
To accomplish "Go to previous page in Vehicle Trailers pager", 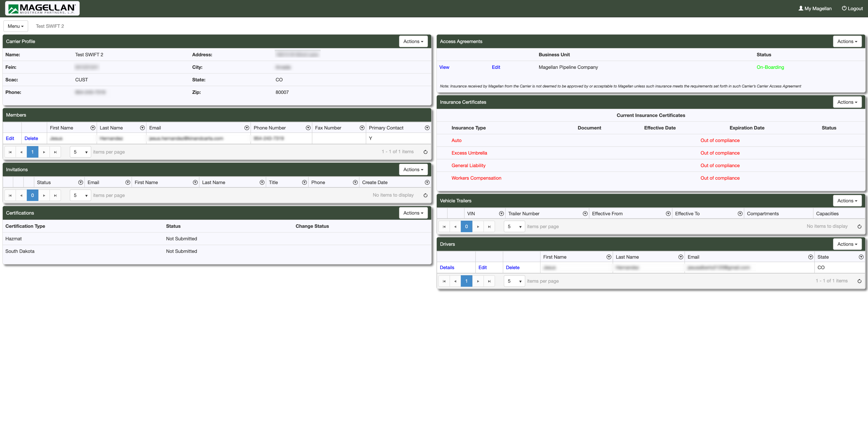I will pos(455,227).
